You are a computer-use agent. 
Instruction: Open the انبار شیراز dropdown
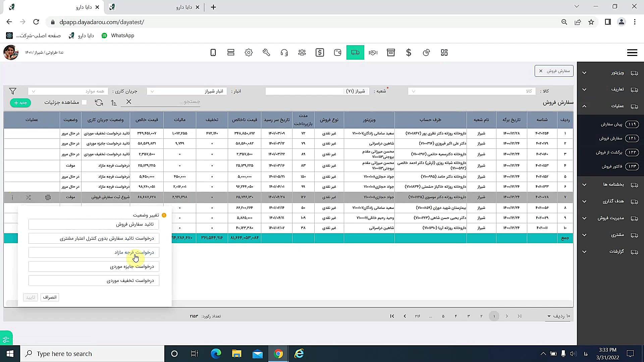(x=187, y=91)
